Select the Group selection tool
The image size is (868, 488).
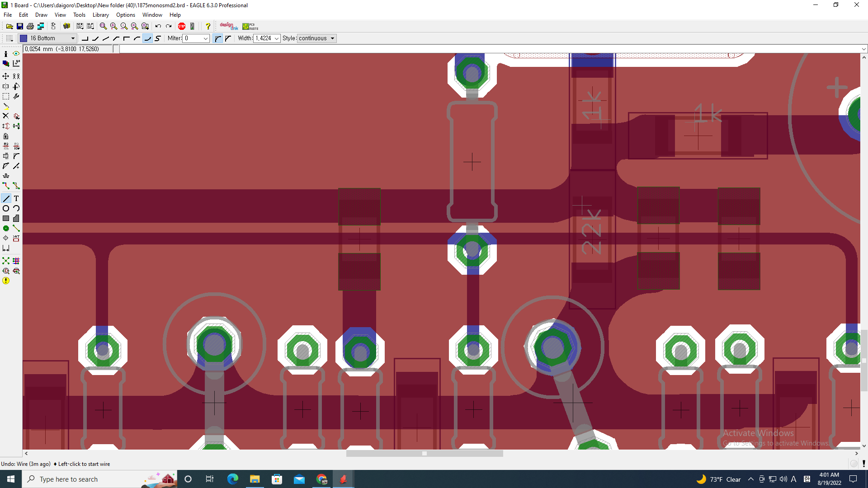[x=6, y=96]
